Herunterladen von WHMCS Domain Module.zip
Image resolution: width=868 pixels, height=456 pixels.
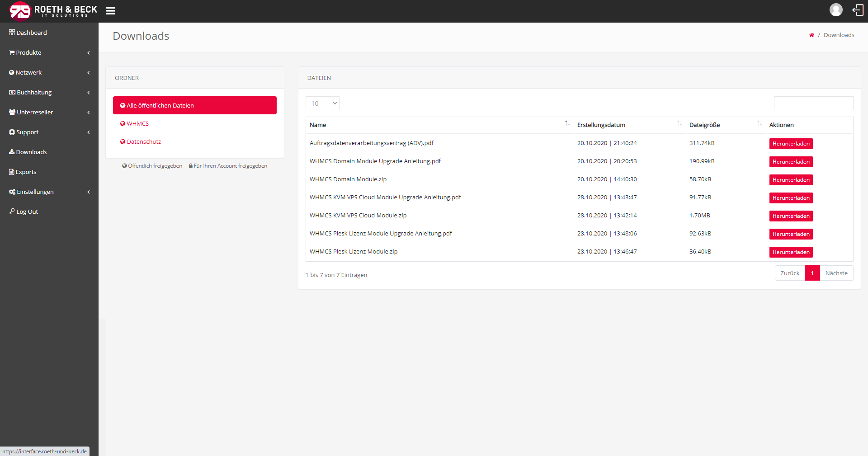(790, 179)
